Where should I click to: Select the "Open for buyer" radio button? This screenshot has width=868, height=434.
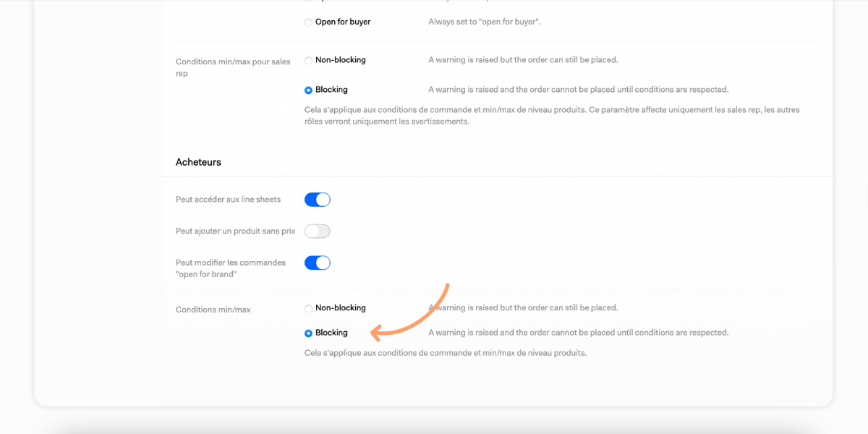pyautogui.click(x=309, y=22)
